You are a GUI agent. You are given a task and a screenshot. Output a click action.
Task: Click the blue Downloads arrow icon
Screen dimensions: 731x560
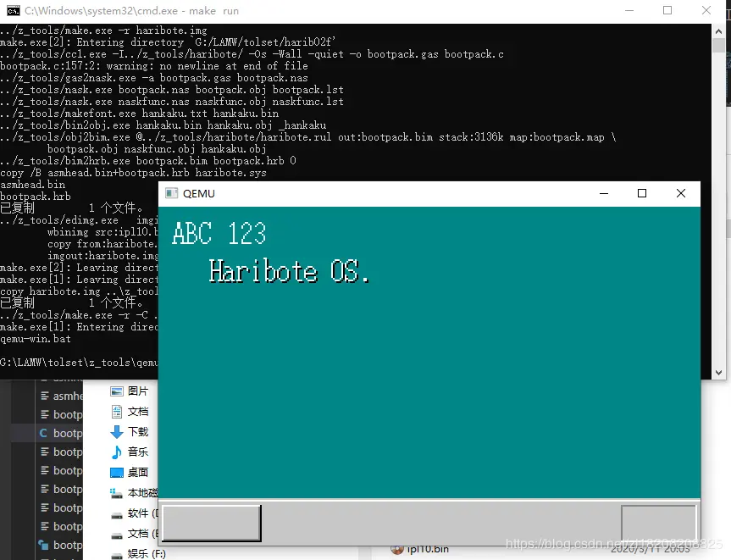click(117, 432)
